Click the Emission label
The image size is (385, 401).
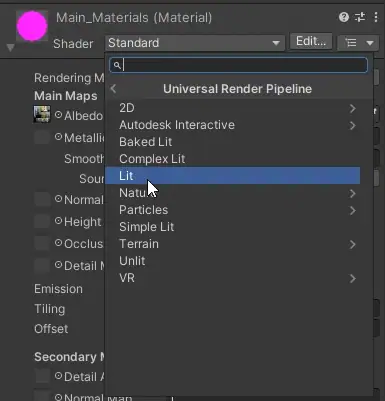58,289
